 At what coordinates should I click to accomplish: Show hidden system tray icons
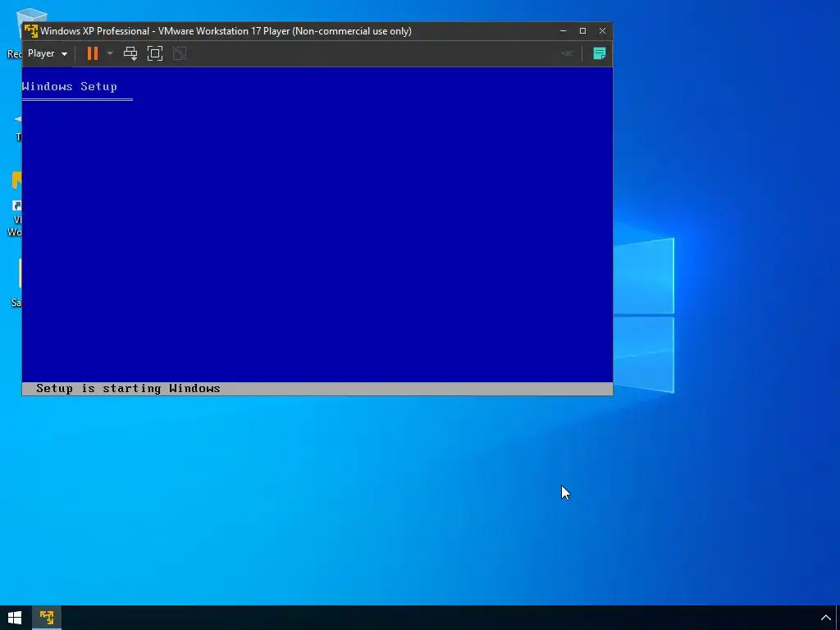[825, 618]
